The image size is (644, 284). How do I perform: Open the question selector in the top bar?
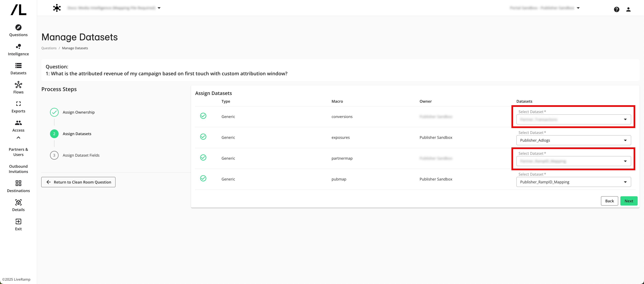point(159,8)
